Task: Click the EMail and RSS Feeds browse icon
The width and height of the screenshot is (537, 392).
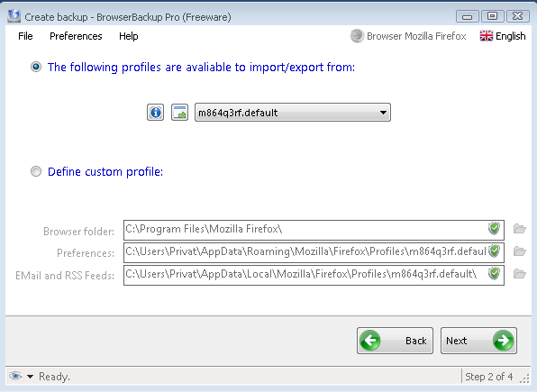Action: [x=520, y=274]
